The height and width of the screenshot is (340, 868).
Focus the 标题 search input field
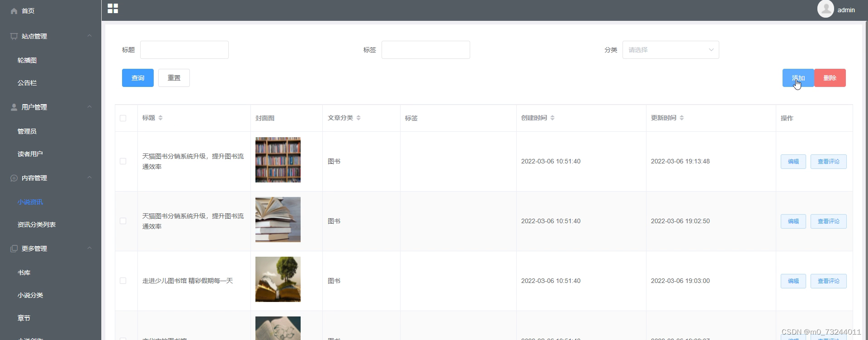pos(184,50)
